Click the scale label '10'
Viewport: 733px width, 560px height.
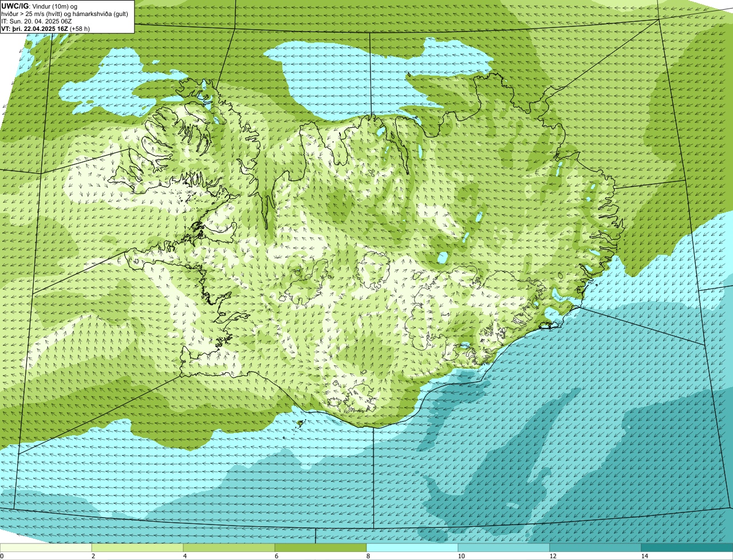coord(461,556)
